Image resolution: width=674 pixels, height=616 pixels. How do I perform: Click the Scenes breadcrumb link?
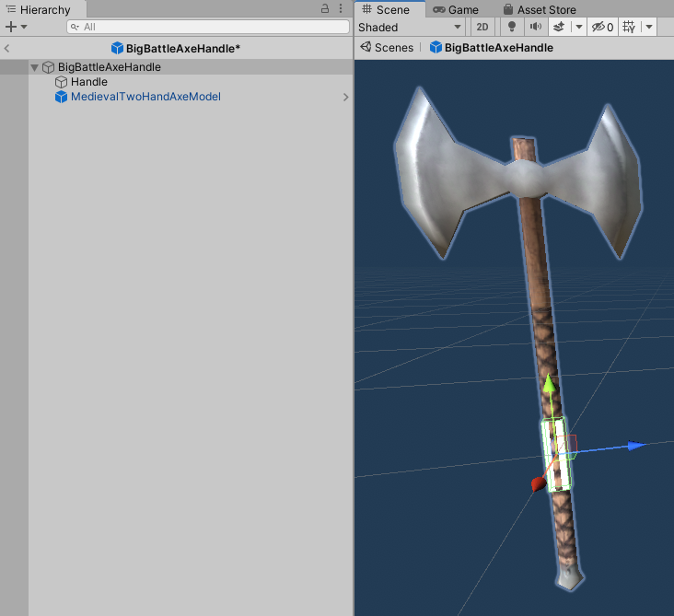tap(387, 48)
